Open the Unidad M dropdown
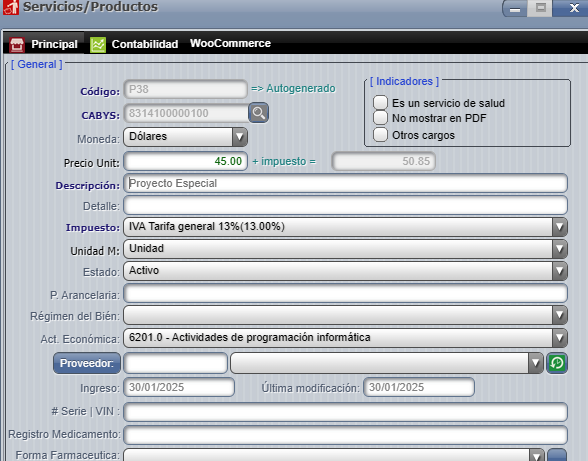 point(345,249)
